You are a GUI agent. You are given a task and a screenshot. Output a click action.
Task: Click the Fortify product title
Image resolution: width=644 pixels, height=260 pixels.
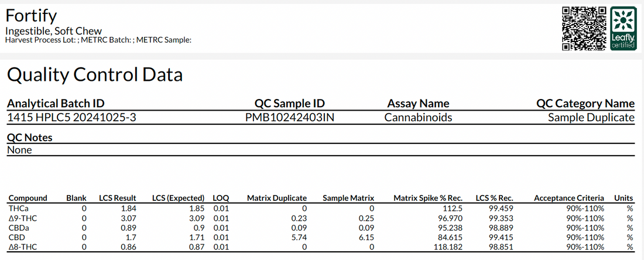[32, 15]
